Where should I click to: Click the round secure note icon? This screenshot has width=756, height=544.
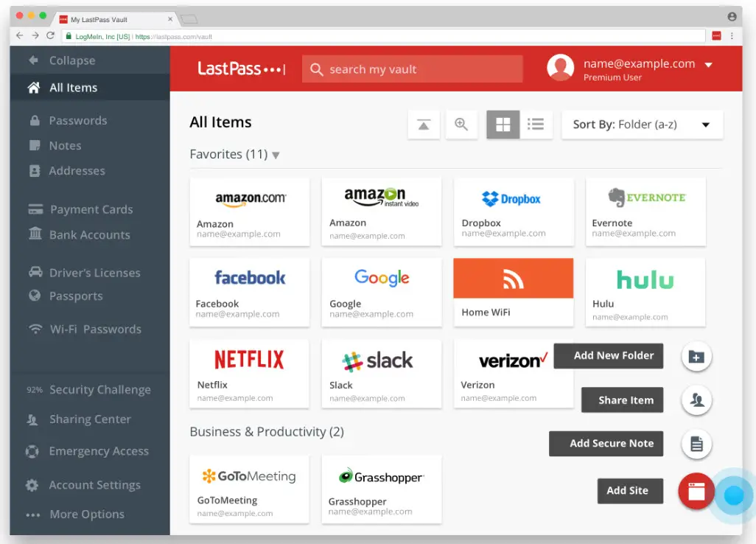point(697,444)
